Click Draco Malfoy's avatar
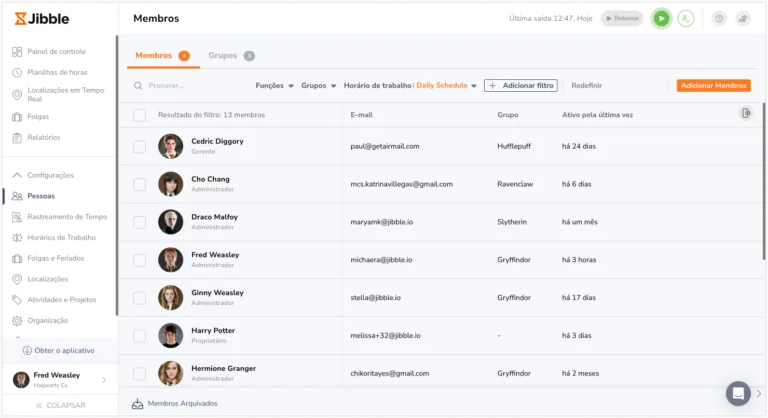 pyautogui.click(x=170, y=222)
